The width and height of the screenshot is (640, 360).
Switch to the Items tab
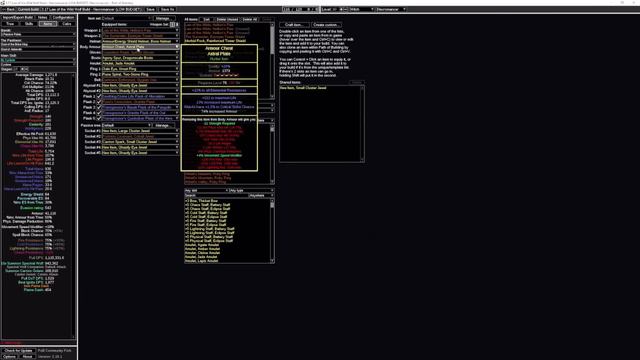[48, 24]
